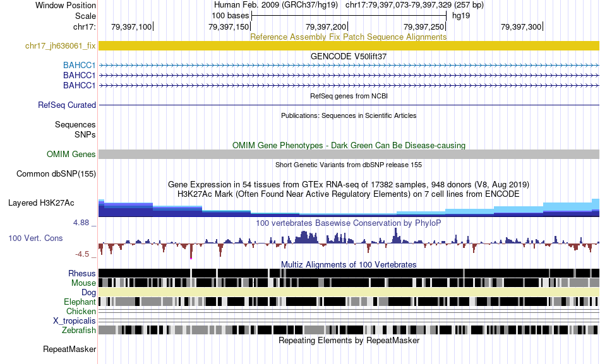Select the Chicken alignment row label

(x=81, y=311)
